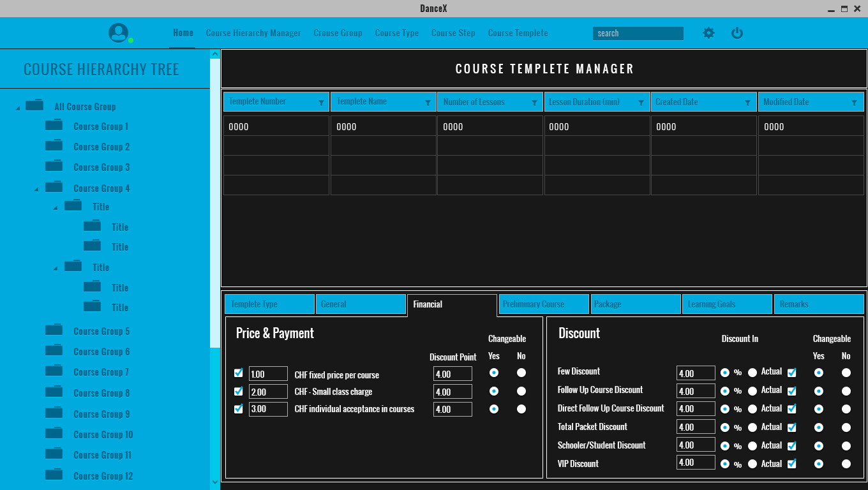Open settings via the gear icon
868x490 pixels.
pos(708,33)
